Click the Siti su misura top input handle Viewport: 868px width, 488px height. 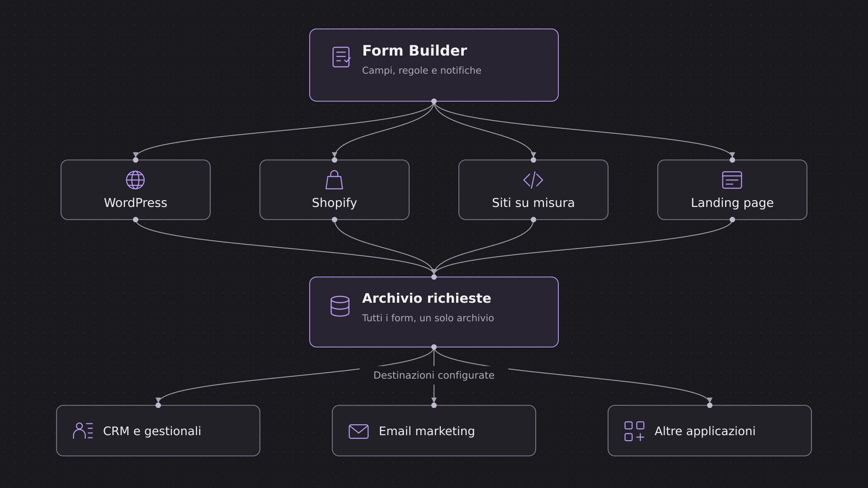pyautogui.click(x=533, y=160)
